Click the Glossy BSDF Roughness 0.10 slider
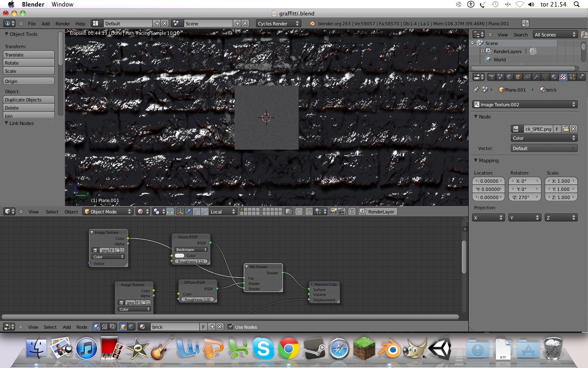The height and width of the screenshot is (368, 588). 191,261
